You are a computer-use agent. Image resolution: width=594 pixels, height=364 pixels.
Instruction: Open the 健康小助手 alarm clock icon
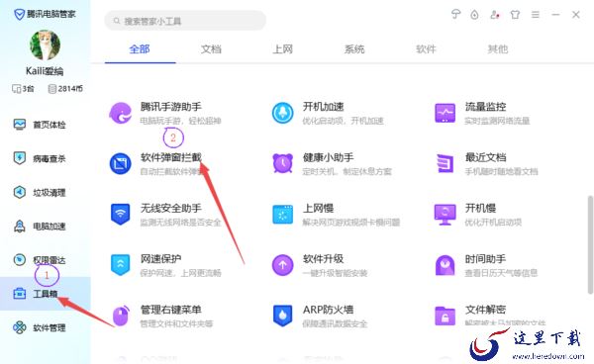coord(282,163)
